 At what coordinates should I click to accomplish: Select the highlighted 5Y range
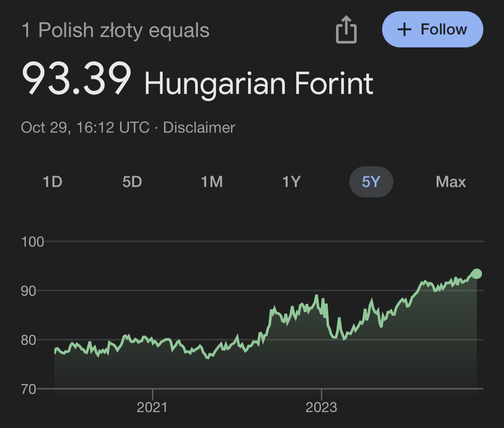pyautogui.click(x=371, y=182)
